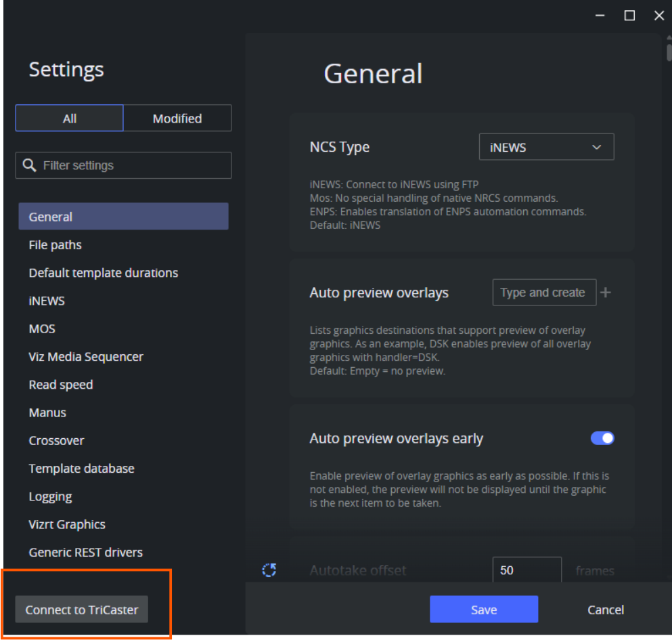Toggle Auto preview overlays early switch
The height and width of the screenshot is (640, 672).
coord(602,438)
